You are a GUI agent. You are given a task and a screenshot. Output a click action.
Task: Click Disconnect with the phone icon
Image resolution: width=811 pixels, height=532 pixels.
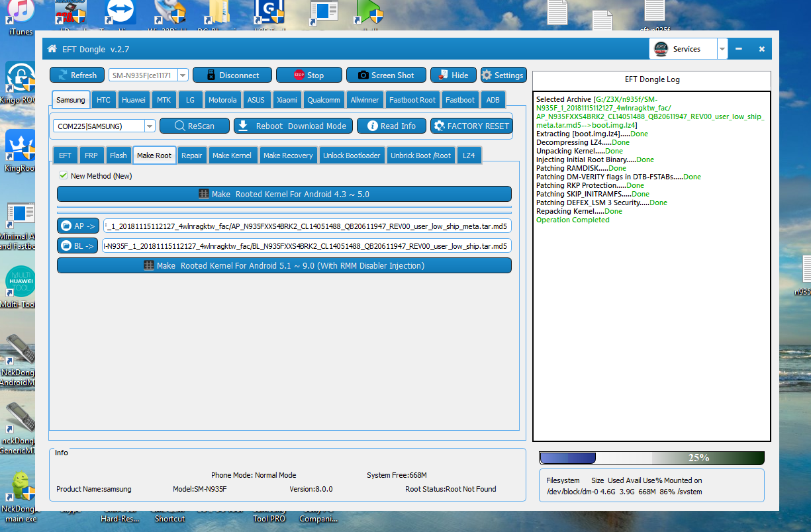[x=231, y=75]
